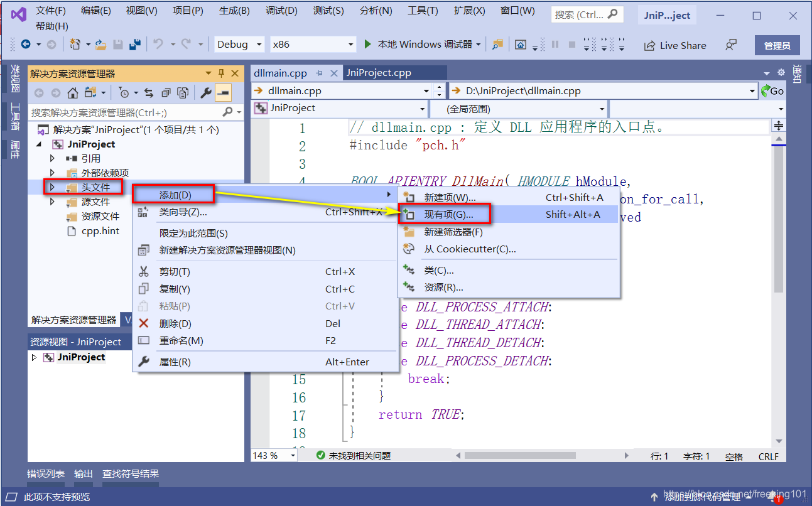This screenshot has height=506, width=812.
Task: Open the 查找符号结果 bottom tab
Action: click(x=131, y=474)
